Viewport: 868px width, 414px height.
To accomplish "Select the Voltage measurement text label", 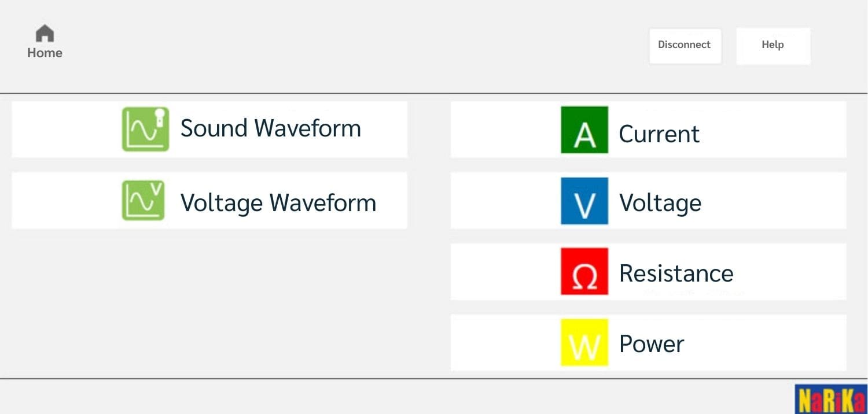I will (x=660, y=203).
